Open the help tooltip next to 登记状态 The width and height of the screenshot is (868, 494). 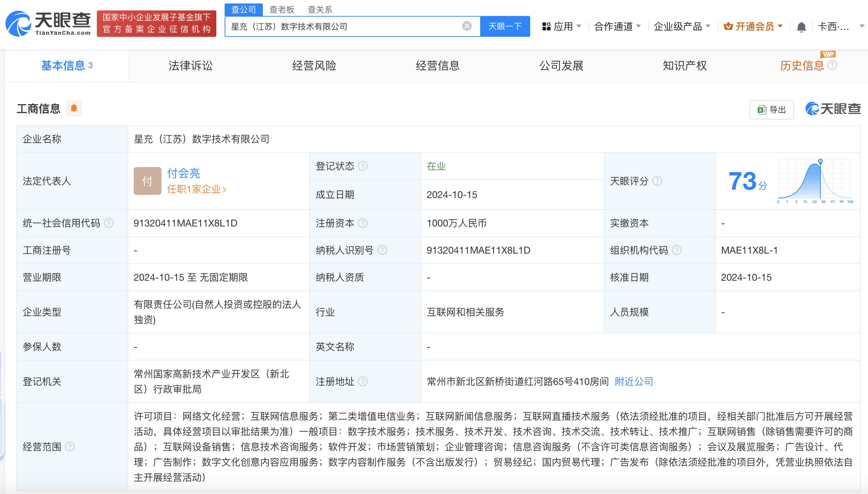coord(363,166)
